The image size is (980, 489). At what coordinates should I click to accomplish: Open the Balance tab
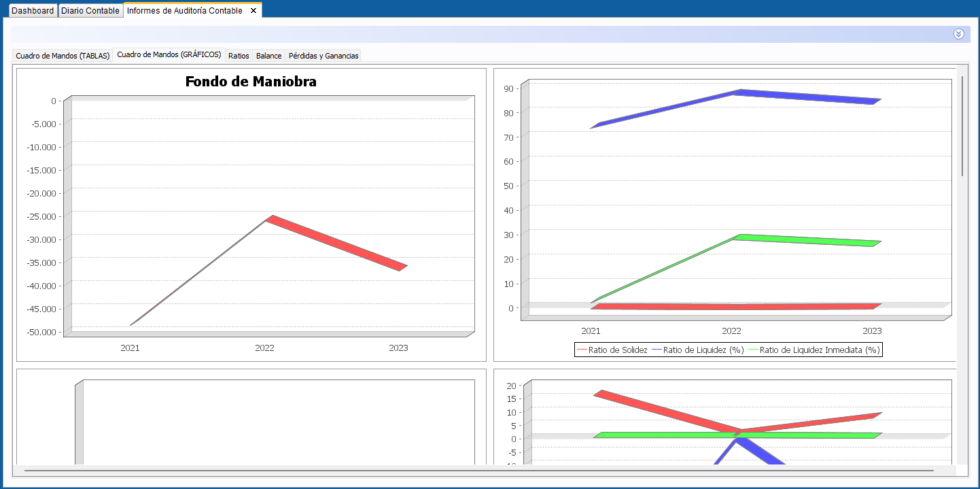coord(268,56)
